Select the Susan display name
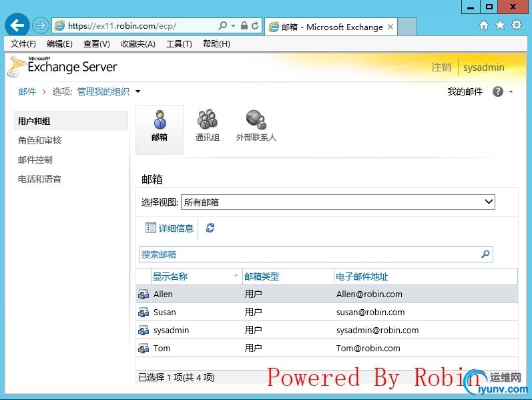This screenshot has height=400, width=532. [x=165, y=312]
